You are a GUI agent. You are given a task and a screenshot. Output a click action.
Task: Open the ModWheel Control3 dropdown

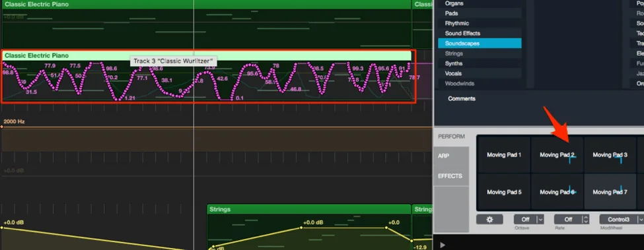622,219
